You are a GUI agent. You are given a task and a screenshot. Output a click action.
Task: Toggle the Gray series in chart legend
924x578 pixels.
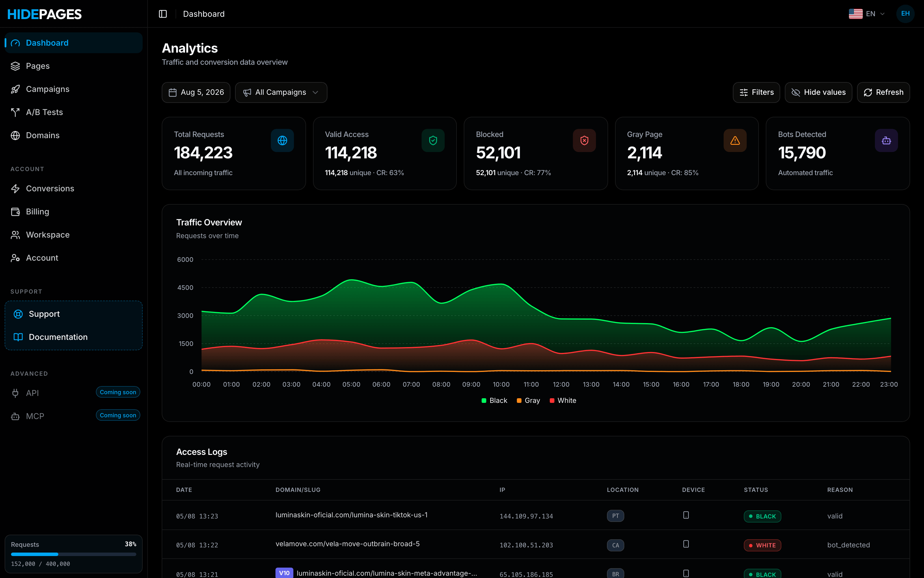click(x=528, y=401)
